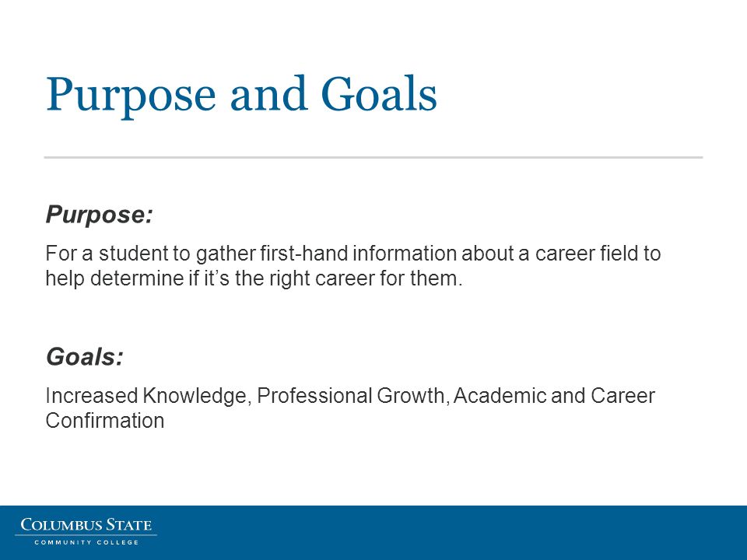Click the gray horizontal divider under the title

pos(373,157)
